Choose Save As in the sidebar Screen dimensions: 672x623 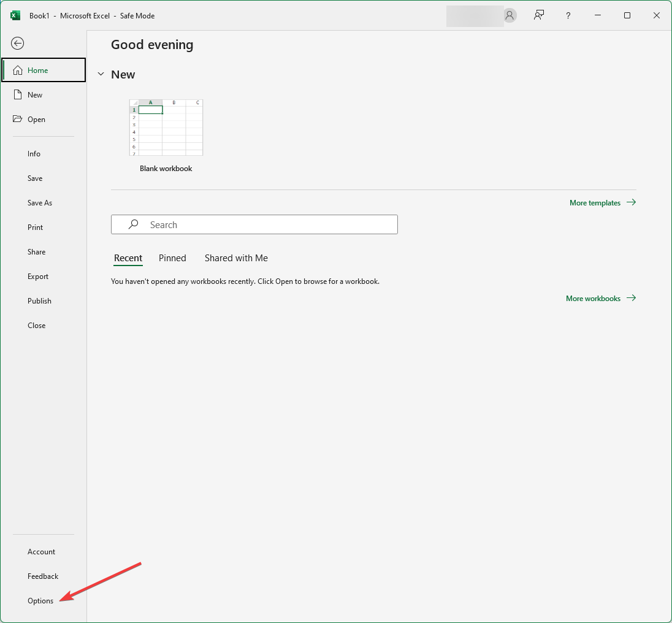tap(39, 203)
